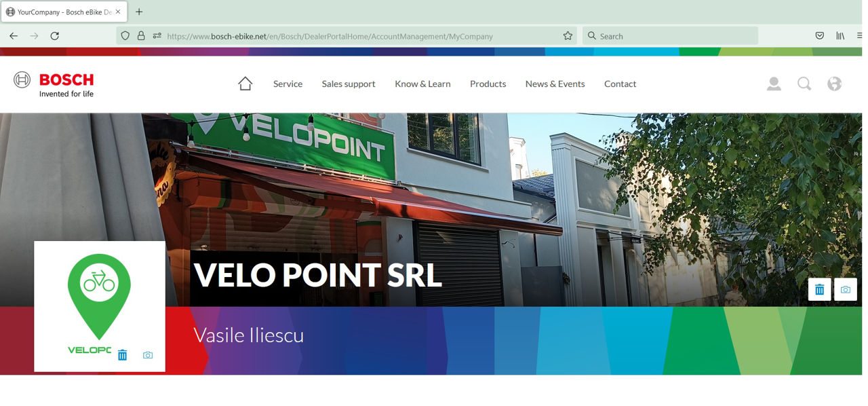Screen dimensions: 868x406
Task: Open the Service menu
Action: click(x=288, y=84)
